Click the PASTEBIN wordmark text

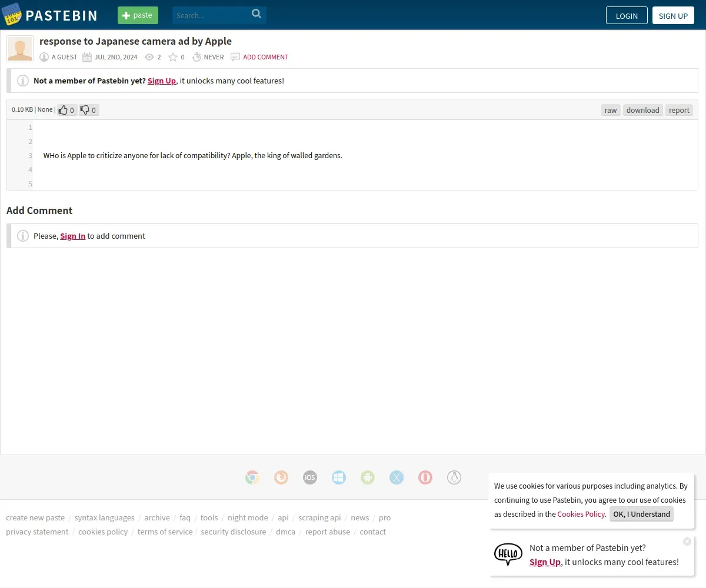coord(62,15)
